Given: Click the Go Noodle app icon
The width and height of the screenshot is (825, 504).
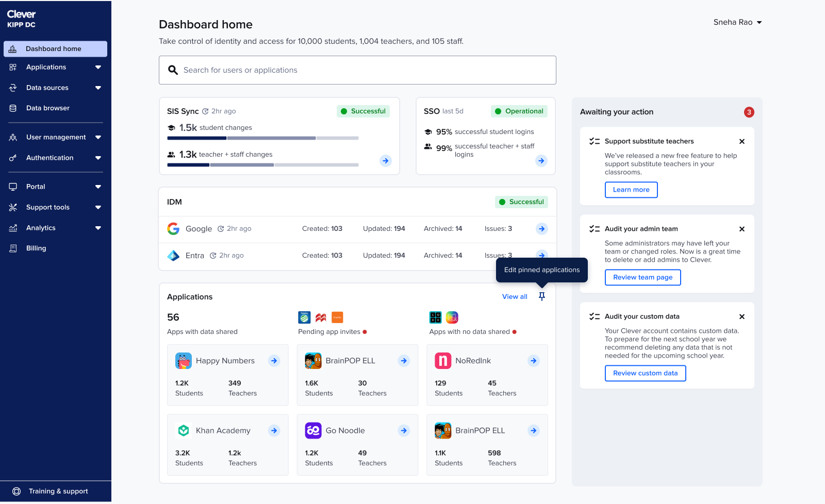Looking at the screenshot, I should [x=313, y=430].
